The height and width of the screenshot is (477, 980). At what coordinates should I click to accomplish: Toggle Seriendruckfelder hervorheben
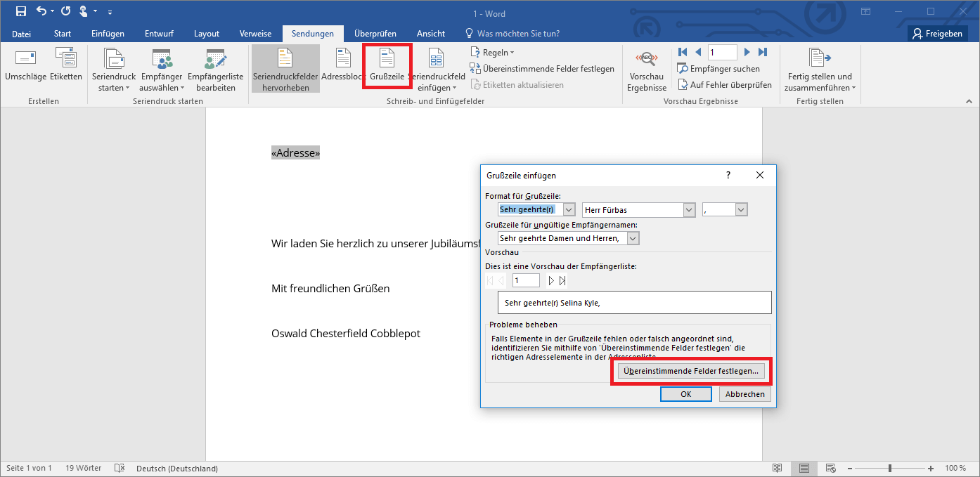285,70
